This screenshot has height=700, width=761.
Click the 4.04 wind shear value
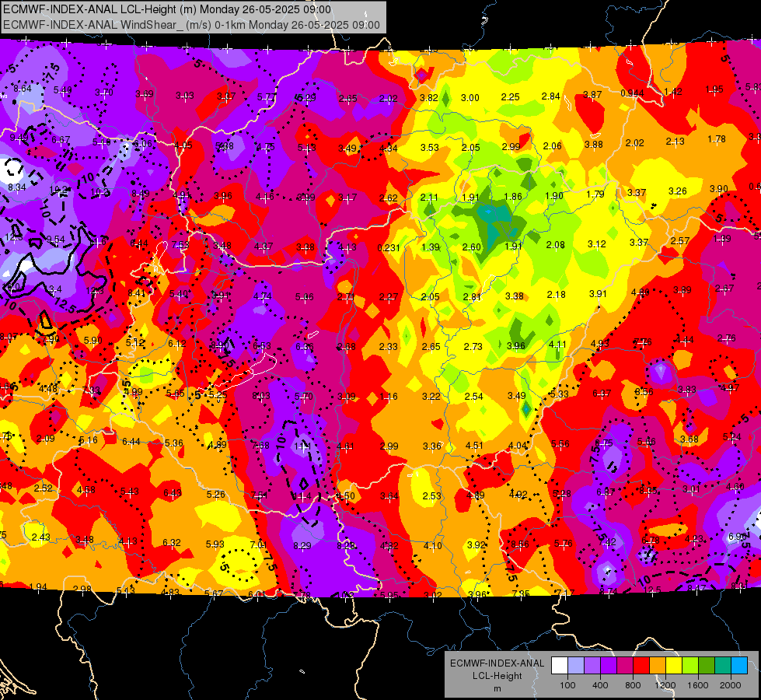coord(517,446)
